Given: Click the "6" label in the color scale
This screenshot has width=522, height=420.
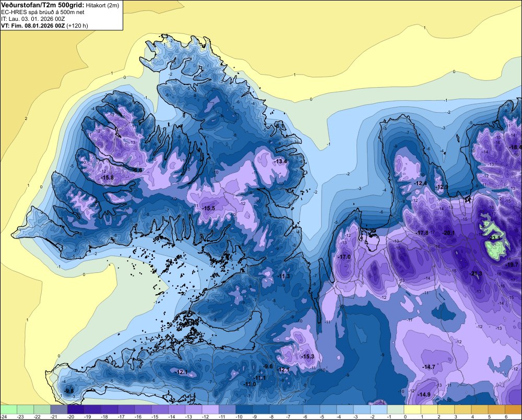Looking at the screenshot, I should coord(506,417).
